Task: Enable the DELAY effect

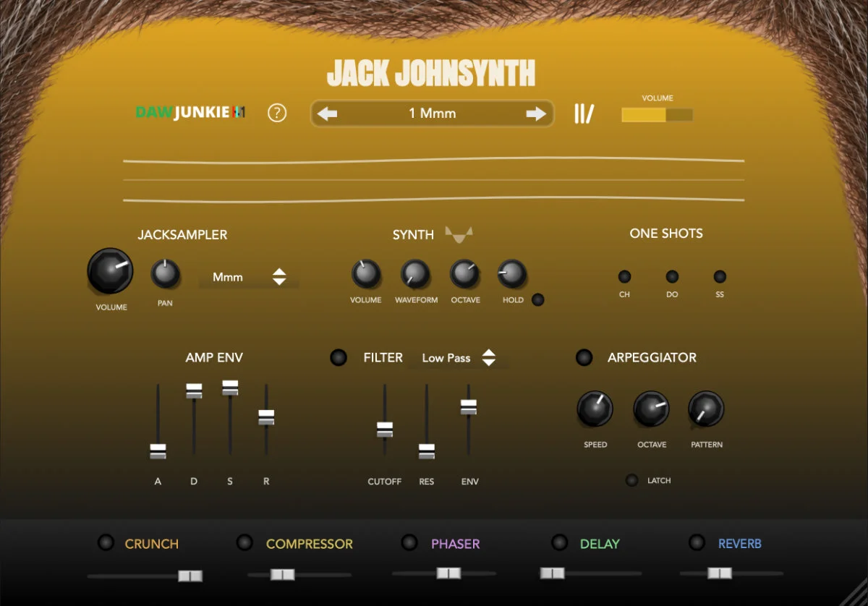Action: click(559, 542)
